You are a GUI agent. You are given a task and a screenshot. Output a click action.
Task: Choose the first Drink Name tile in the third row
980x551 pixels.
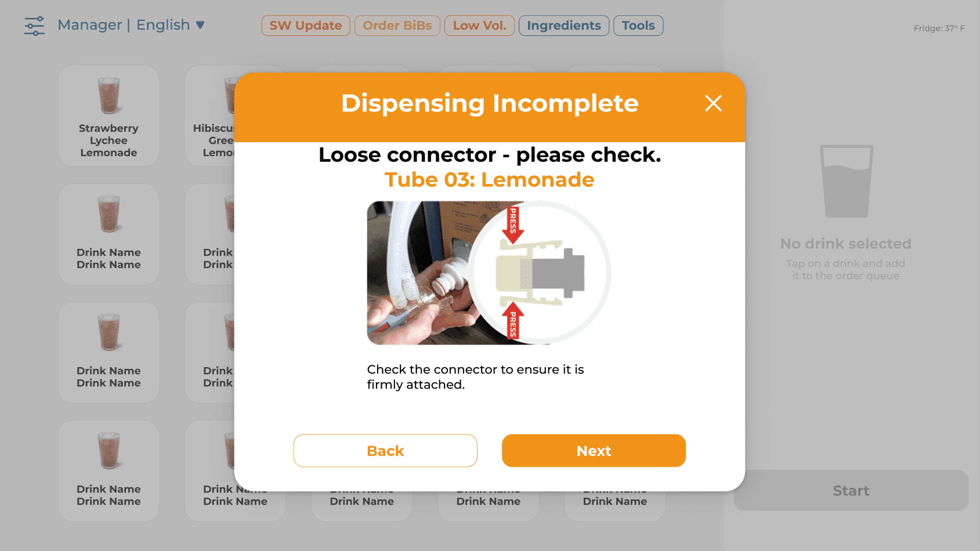(109, 353)
